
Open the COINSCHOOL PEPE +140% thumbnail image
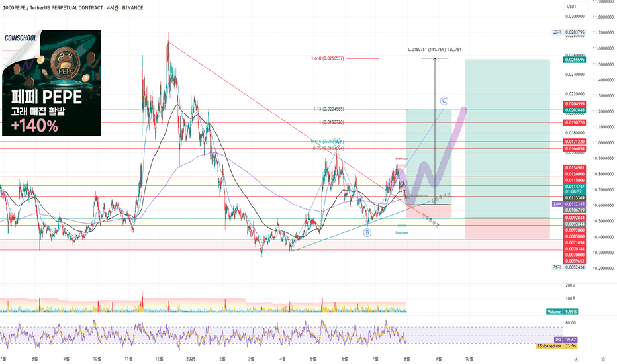52,83
